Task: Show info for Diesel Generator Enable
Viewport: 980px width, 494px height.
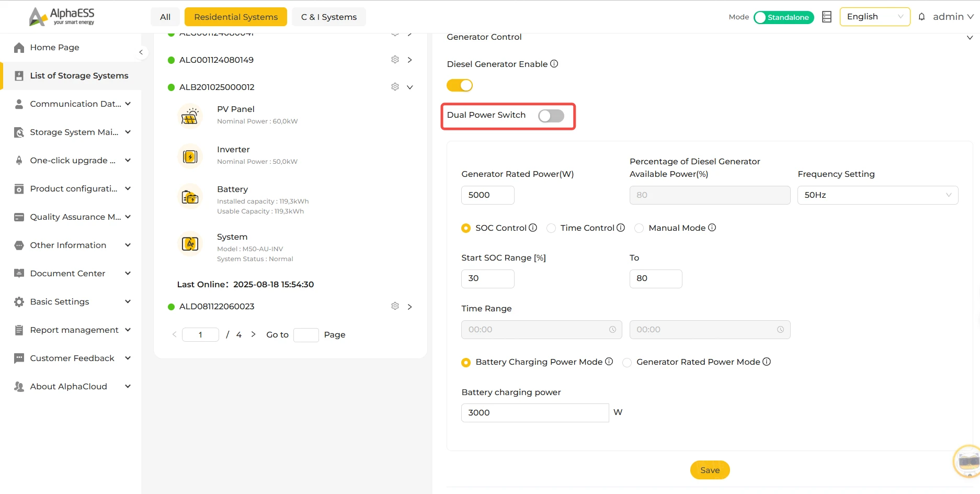Action: [554, 64]
